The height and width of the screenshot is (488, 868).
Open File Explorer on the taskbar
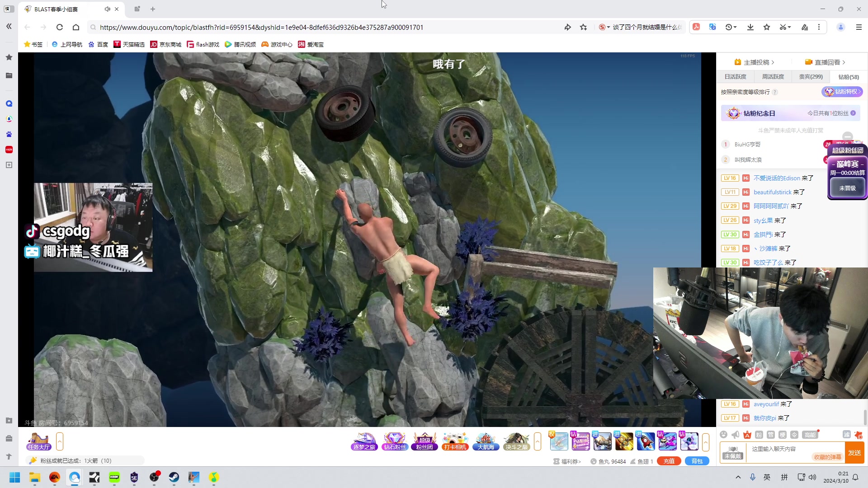click(35, 477)
